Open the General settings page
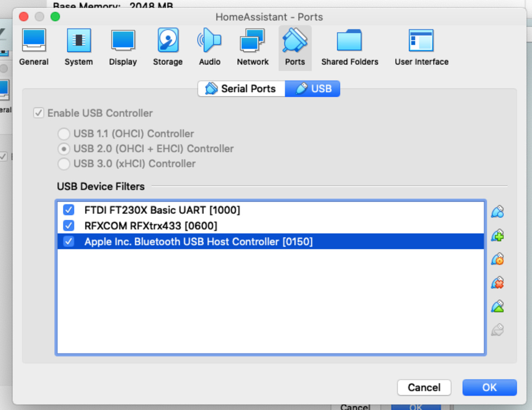 click(x=34, y=46)
